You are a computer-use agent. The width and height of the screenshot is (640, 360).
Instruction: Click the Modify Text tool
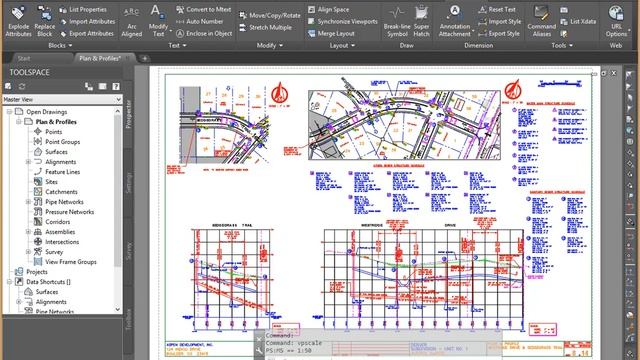pyautogui.click(x=158, y=21)
